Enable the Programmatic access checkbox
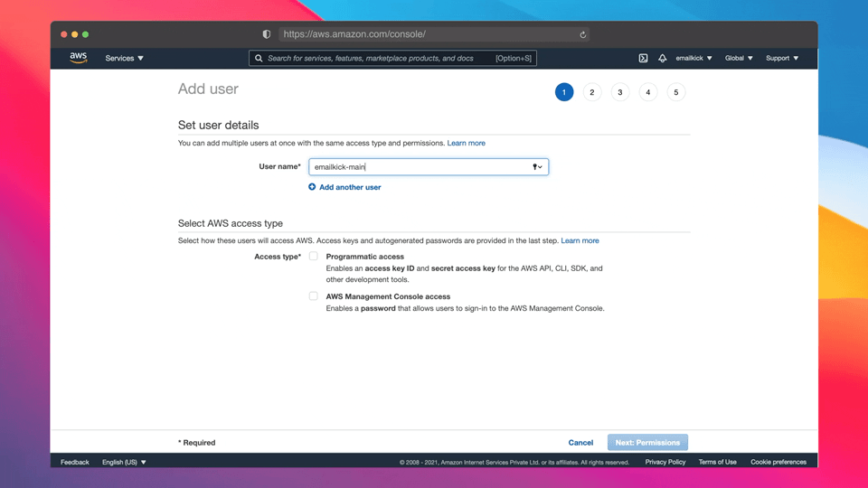 tap(314, 256)
